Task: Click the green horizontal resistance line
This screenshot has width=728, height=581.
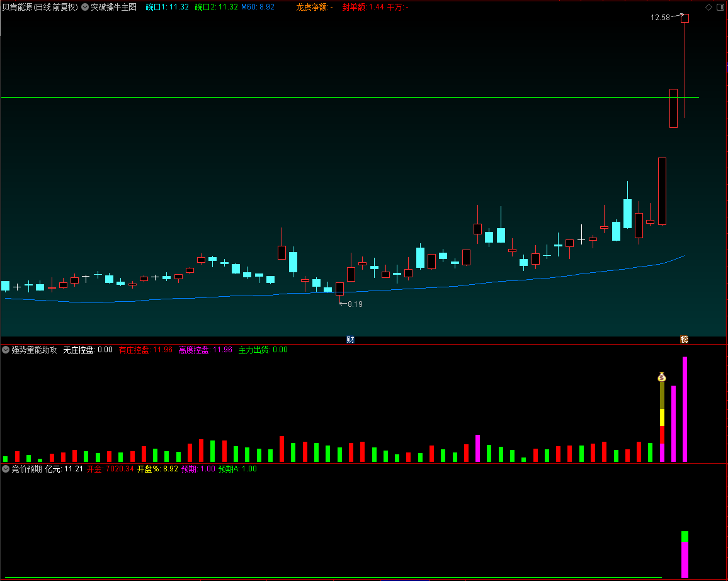Action: click(350, 98)
